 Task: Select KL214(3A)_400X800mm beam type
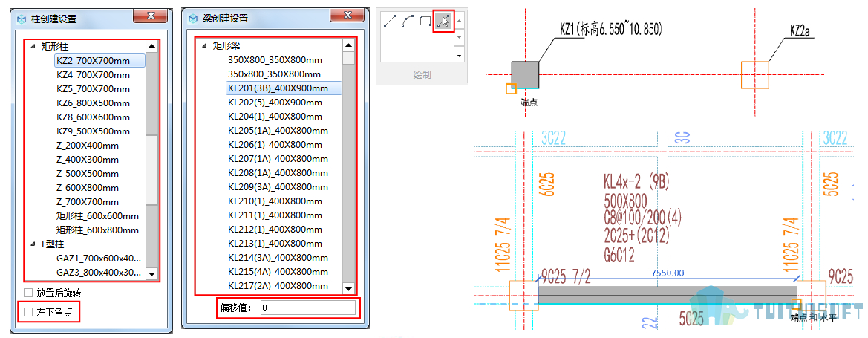click(278, 258)
